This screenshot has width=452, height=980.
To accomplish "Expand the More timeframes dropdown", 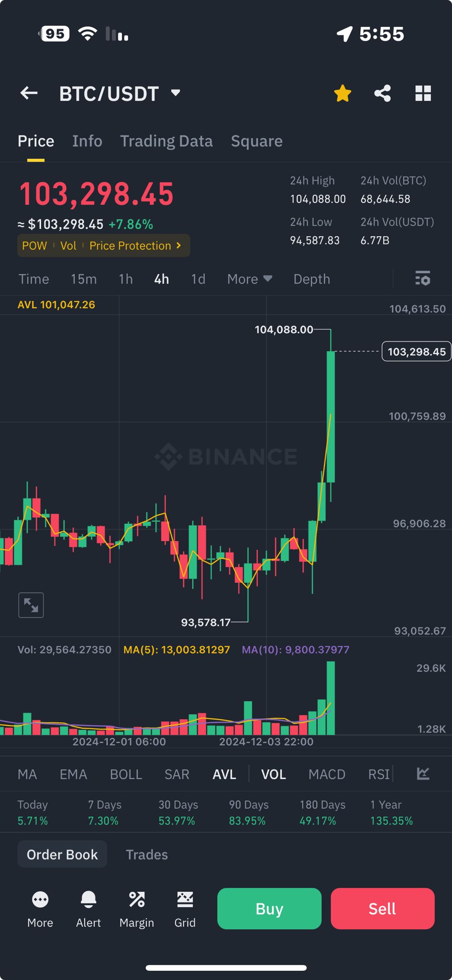I will [x=249, y=279].
